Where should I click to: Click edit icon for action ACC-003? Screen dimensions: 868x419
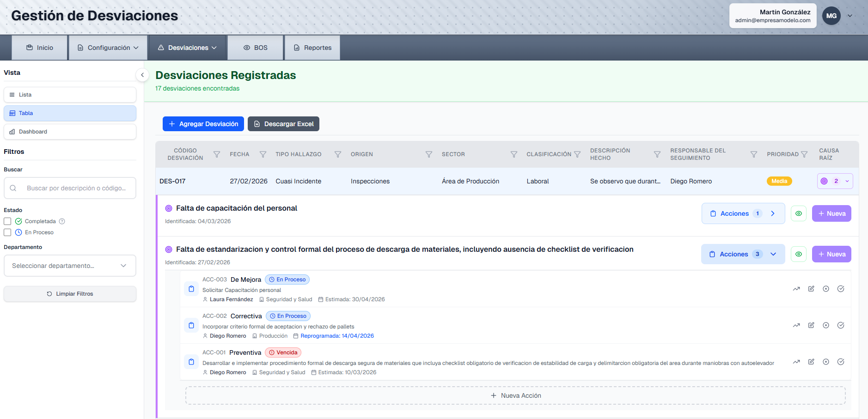pyautogui.click(x=811, y=289)
